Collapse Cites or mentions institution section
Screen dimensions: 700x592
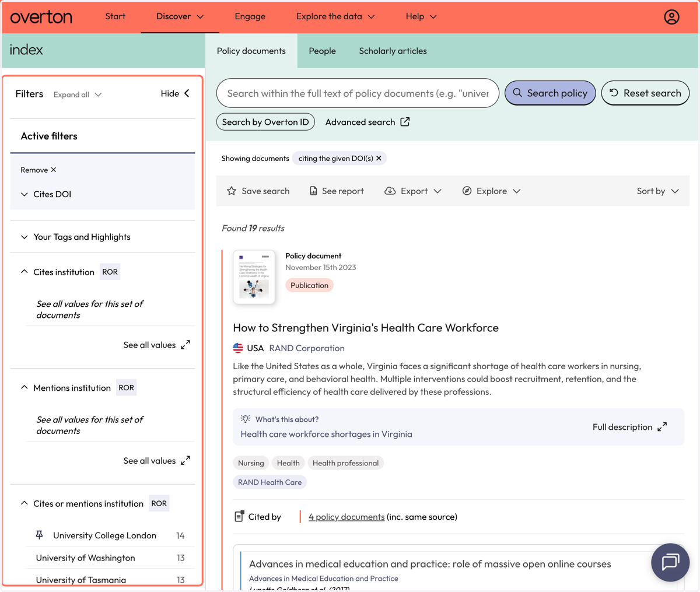24,503
